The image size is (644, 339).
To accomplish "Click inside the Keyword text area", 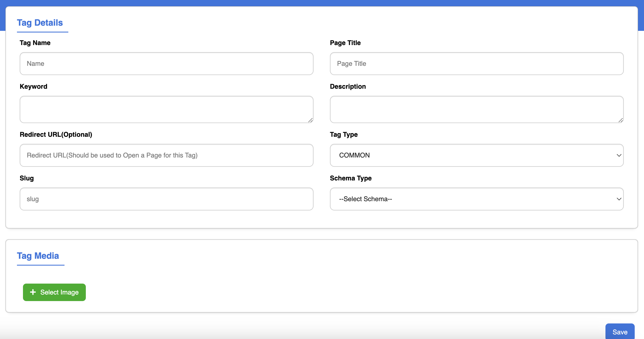I will pyautogui.click(x=166, y=109).
